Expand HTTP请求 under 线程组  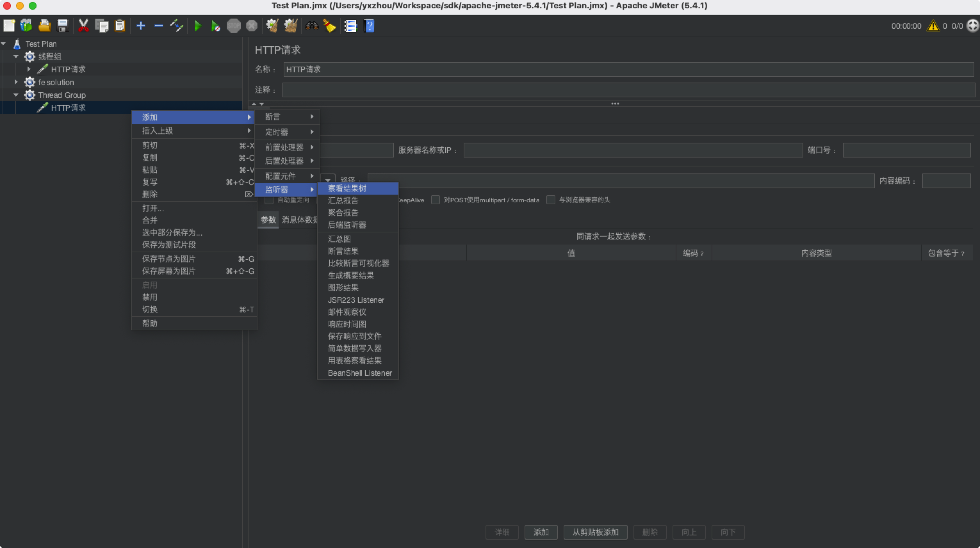tap(29, 69)
